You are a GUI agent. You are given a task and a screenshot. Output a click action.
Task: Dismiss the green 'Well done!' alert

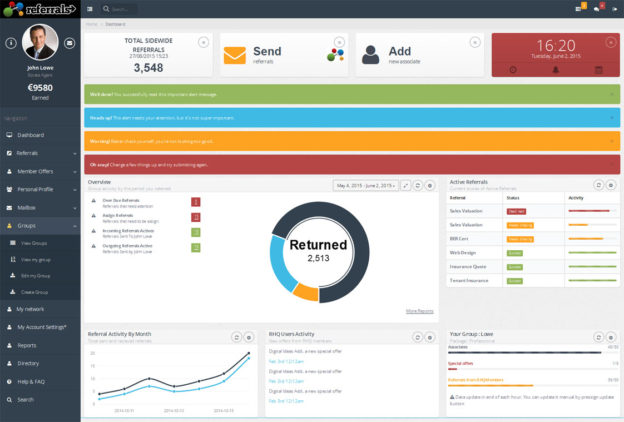tap(611, 95)
